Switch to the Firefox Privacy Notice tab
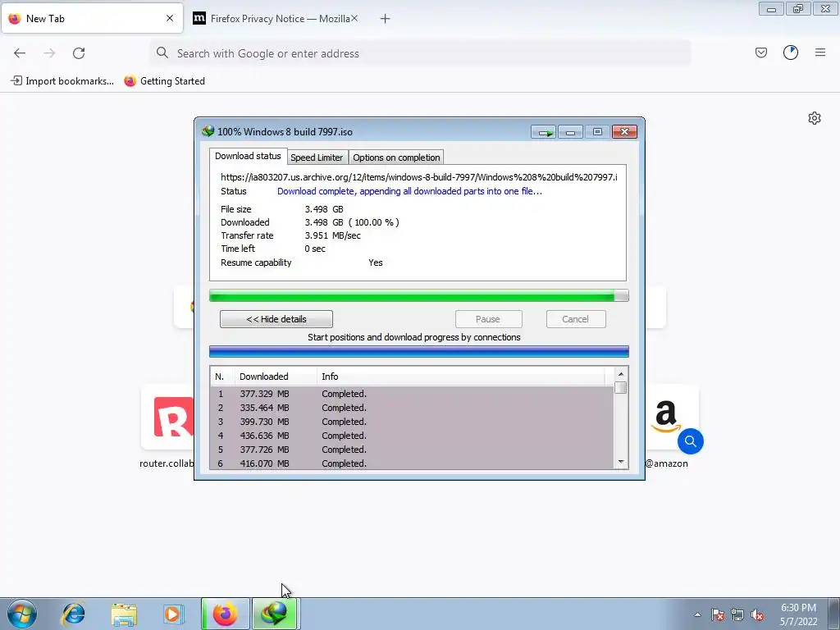This screenshot has height=630, width=840. click(x=276, y=19)
